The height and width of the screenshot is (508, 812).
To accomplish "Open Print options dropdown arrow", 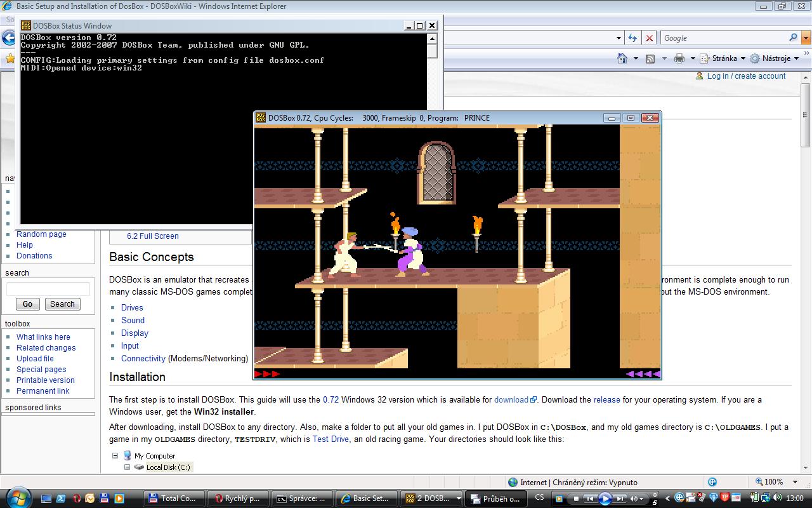I will click(x=693, y=58).
